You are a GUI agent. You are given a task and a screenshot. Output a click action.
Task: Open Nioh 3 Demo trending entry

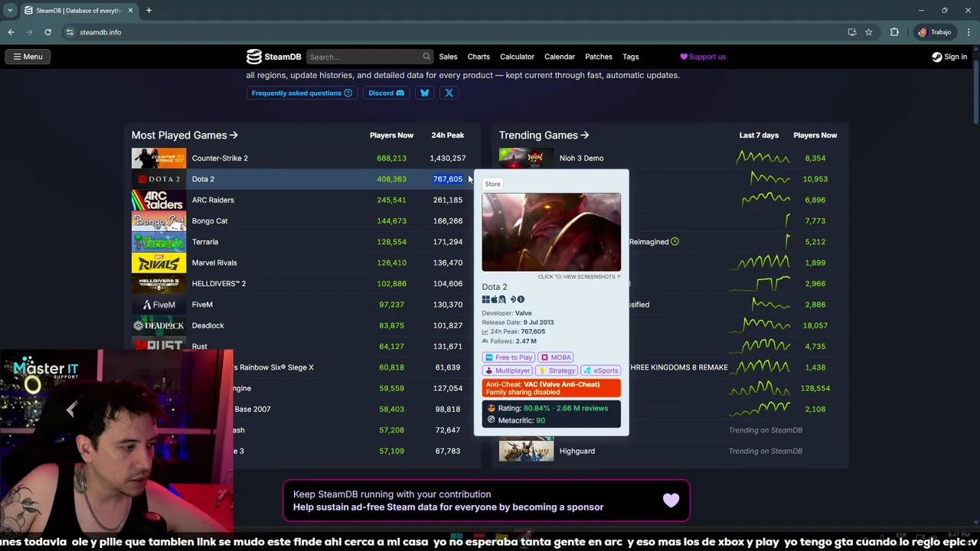click(x=581, y=158)
